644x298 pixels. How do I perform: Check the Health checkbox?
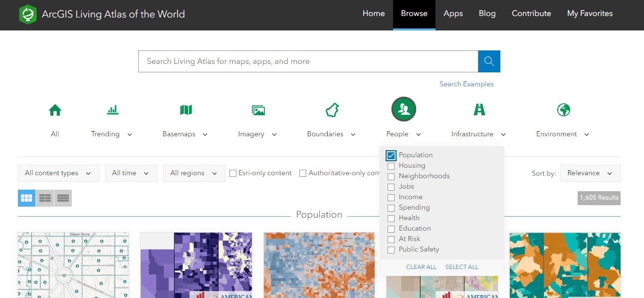(x=391, y=218)
